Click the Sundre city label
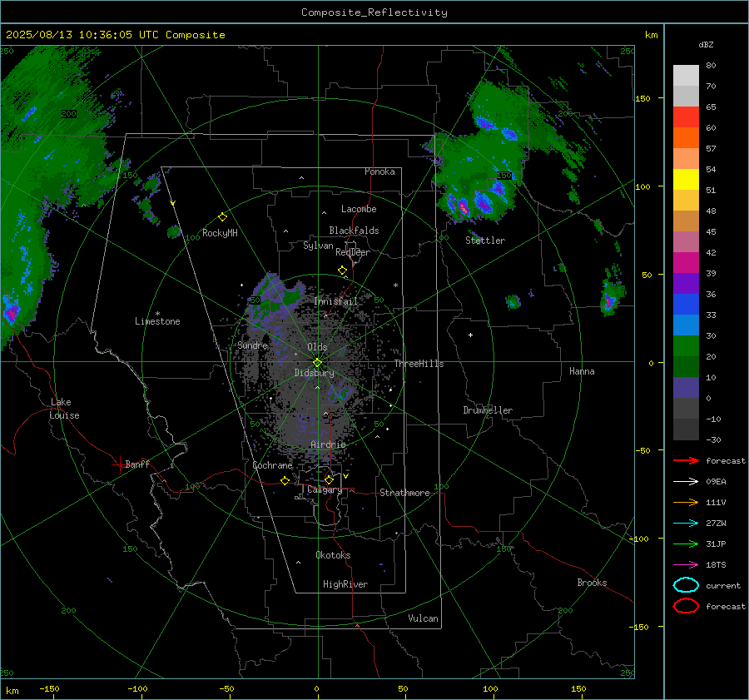This screenshot has width=749, height=700. (x=252, y=345)
